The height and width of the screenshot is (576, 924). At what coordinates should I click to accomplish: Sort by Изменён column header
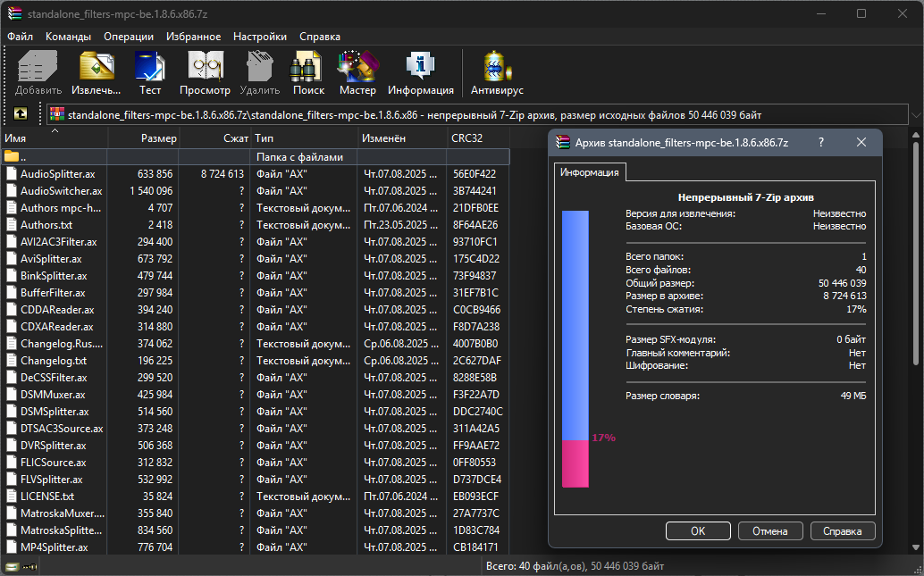tap(402, 138)
